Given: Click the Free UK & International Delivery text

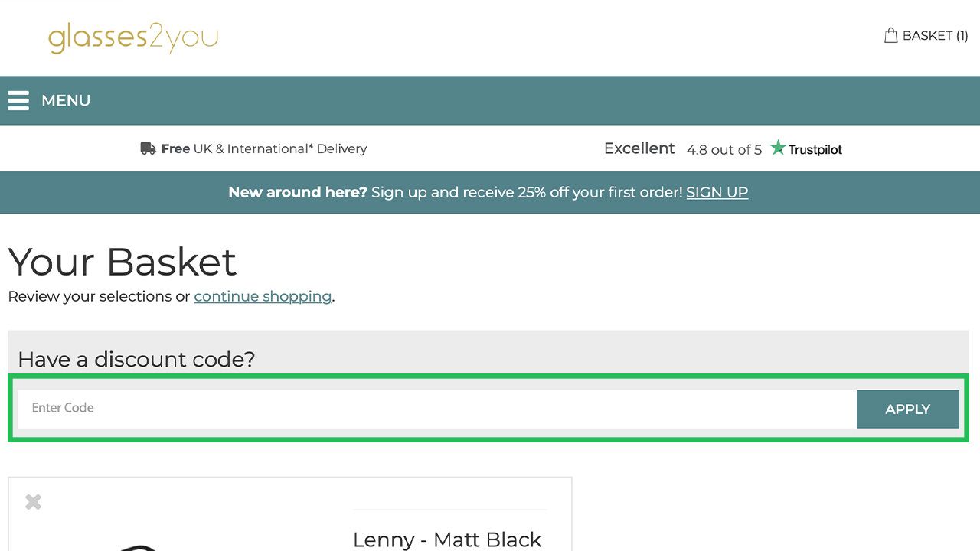Looking at the screenshot, I should coord(264,148).
